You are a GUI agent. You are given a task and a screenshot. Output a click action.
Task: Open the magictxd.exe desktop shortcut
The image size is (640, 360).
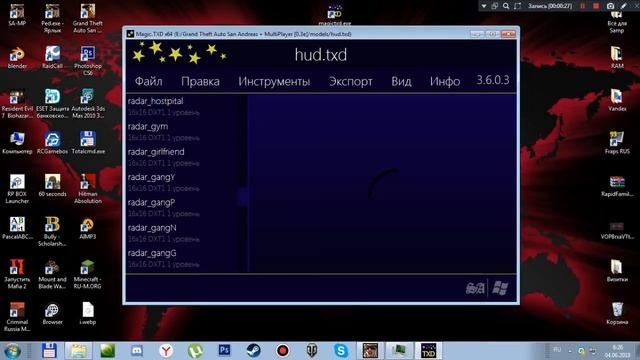pos(334,15)
